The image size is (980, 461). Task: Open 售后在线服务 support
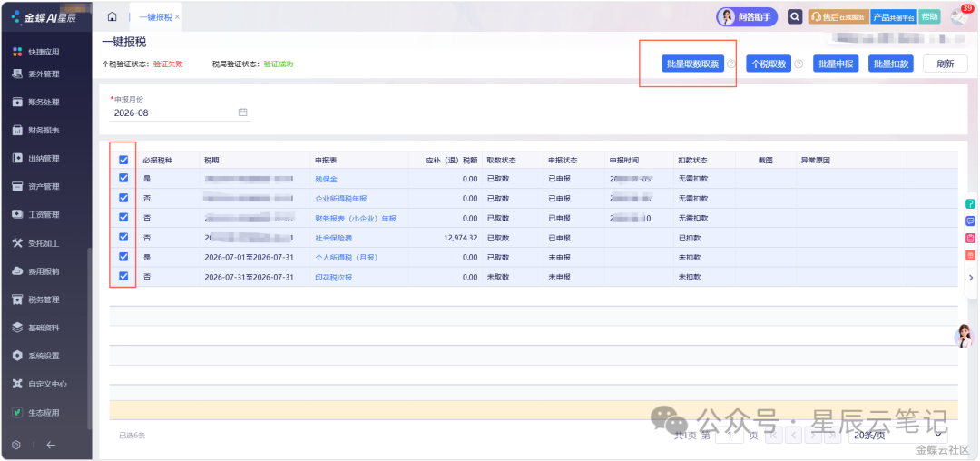[x=838, y=17]
